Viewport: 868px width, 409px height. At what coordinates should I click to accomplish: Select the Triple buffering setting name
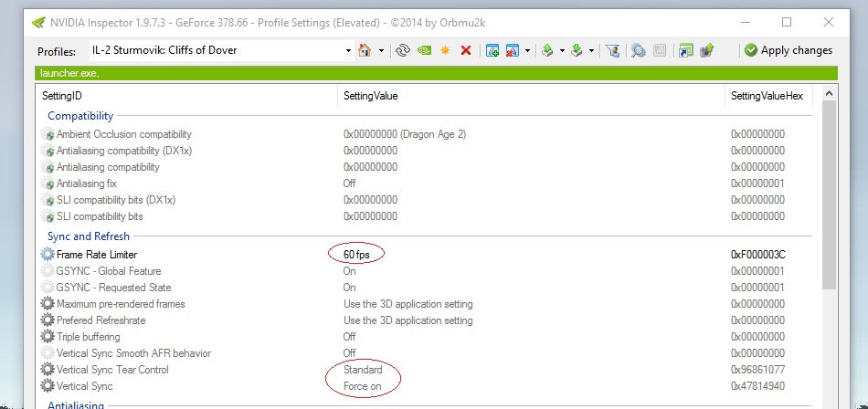pyautogui.click(x=88, y=337)
